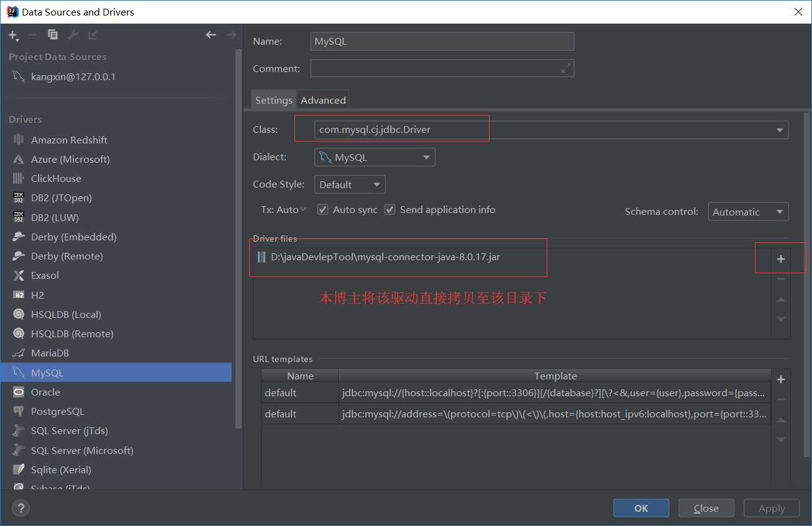
Task: Remove driver file with minus button
Action: point(781,279)
